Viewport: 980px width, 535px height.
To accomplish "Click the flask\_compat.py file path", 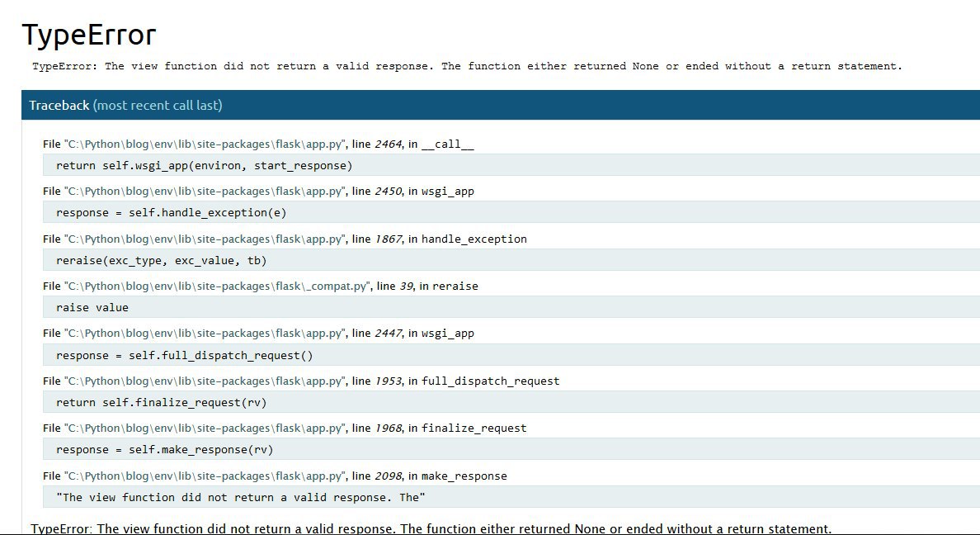I will tap(218, 286).
